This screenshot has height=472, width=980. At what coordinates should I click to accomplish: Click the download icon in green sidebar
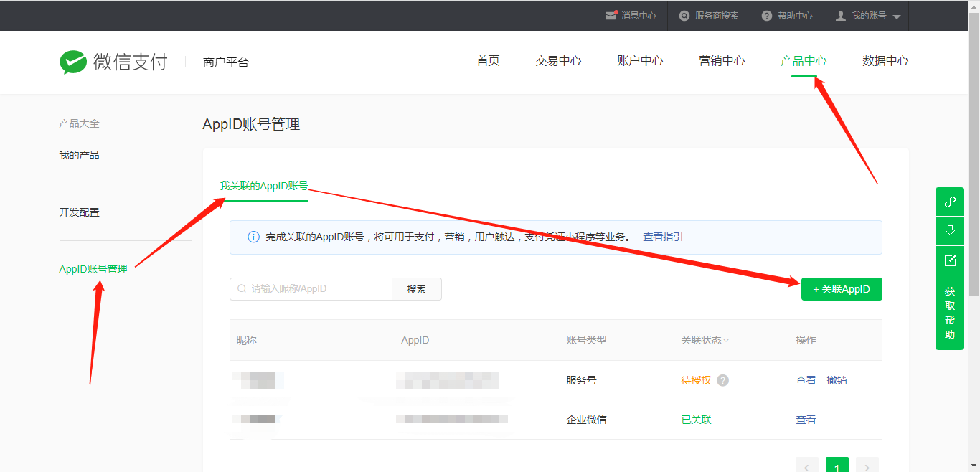(x=950, y=231)
